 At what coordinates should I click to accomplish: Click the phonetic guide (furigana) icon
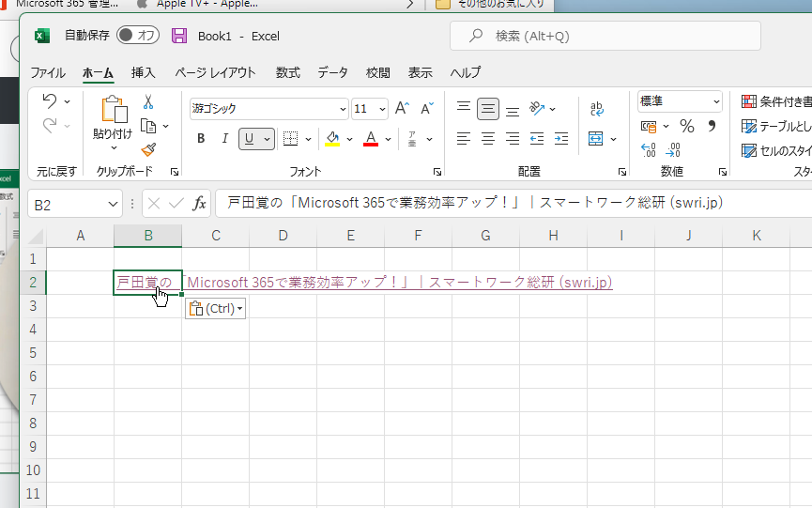tap(412, 139)
